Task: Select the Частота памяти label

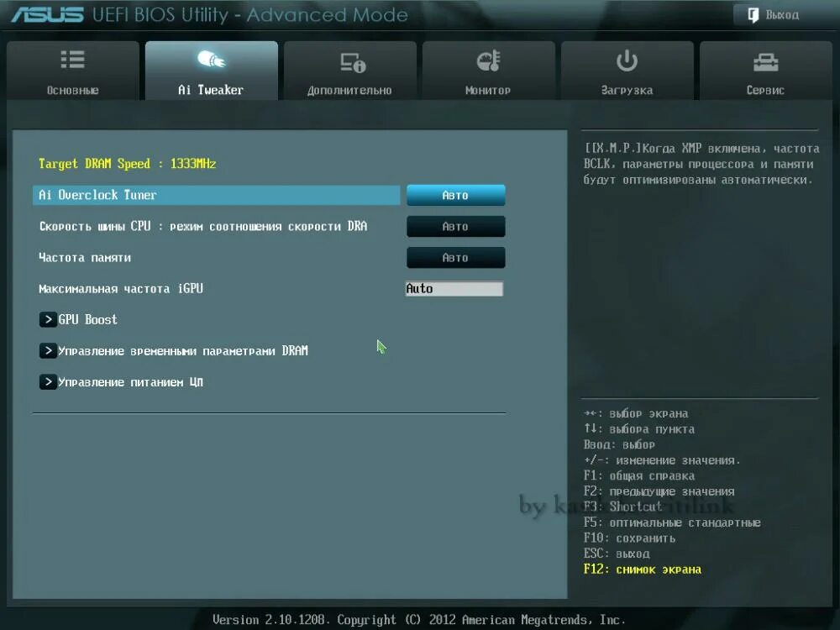Action: pyautogui.click(x=85, y=258)
